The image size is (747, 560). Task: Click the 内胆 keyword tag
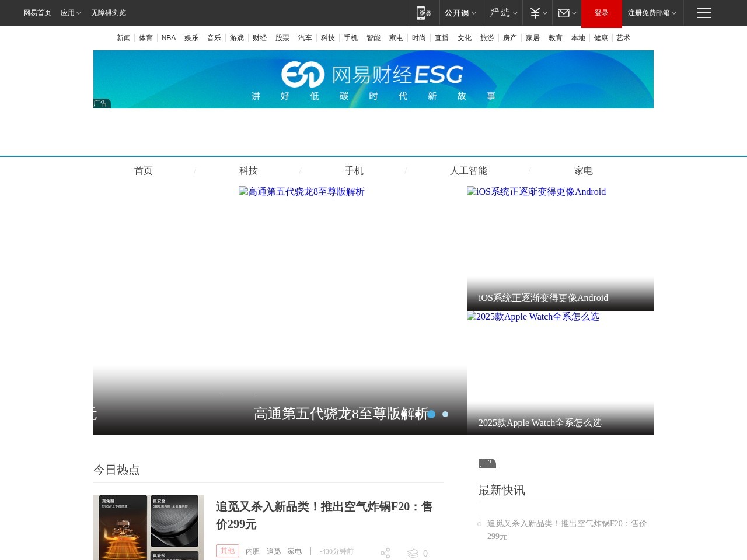point(253,551)
